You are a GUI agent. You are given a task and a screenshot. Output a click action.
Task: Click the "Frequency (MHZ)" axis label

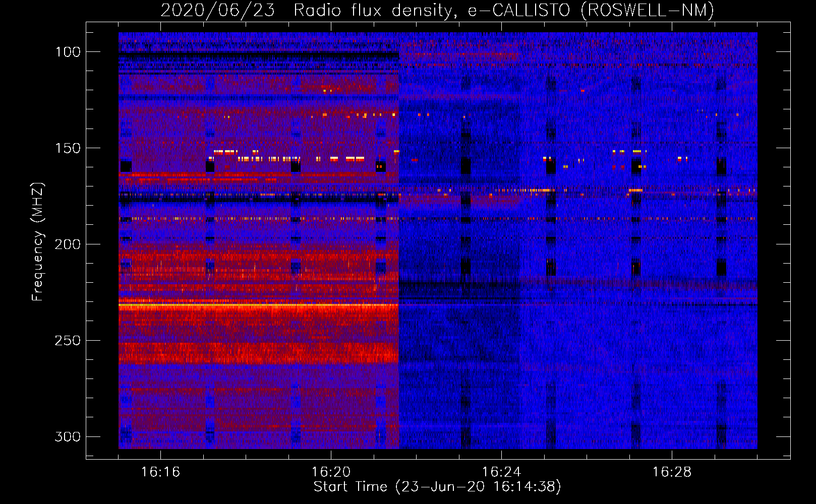point(38,241)
